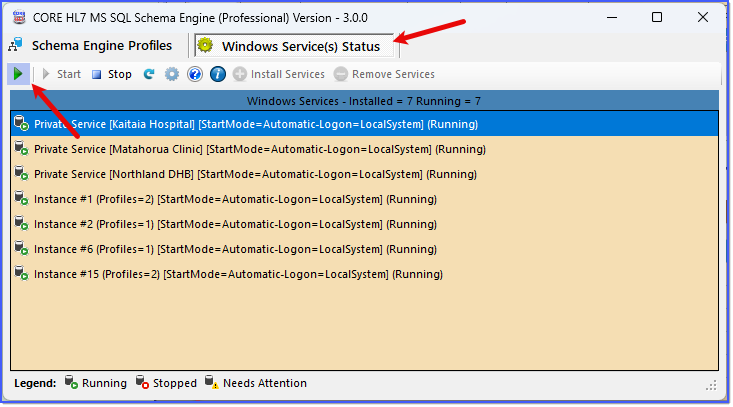Select the Northland DHB private service row
The width and height of the screenshot is (733, 407).
[x=364, y=174]
